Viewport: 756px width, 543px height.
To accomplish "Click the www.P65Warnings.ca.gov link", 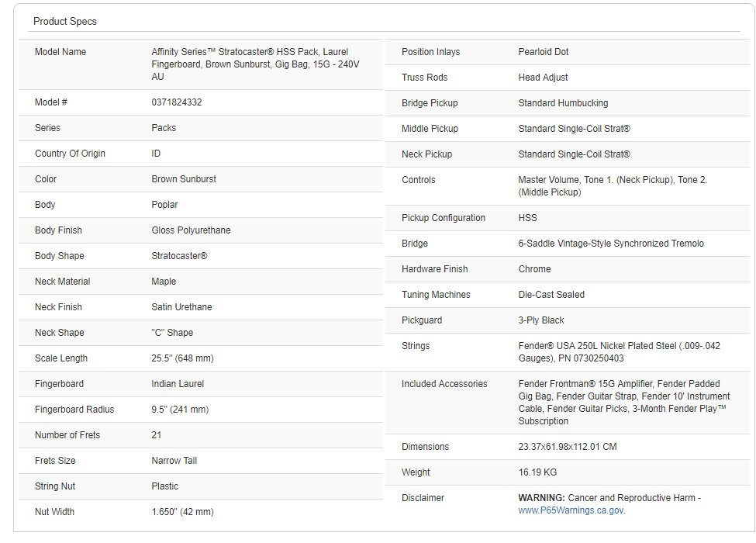I will (571, 510).
